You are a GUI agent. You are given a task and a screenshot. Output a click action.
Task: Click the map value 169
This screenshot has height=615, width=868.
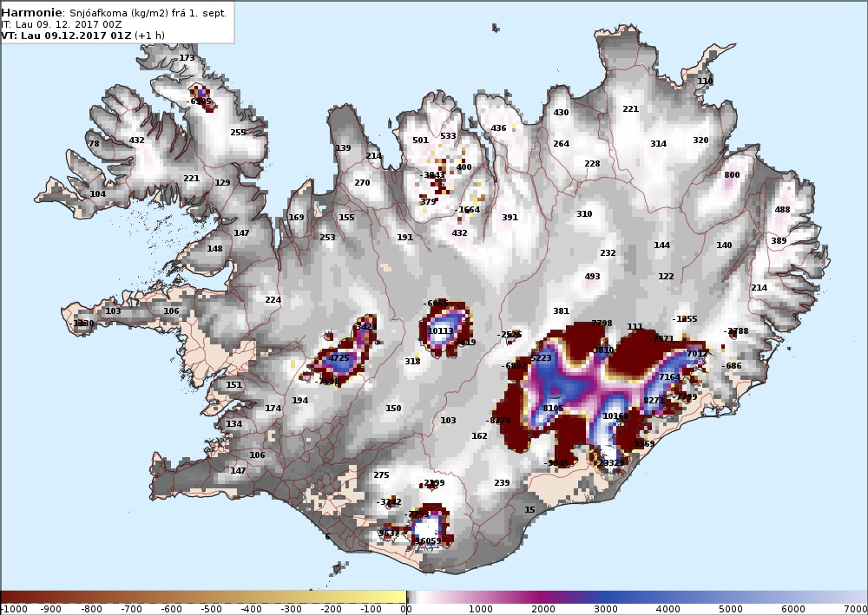click(x=297, y=218)
